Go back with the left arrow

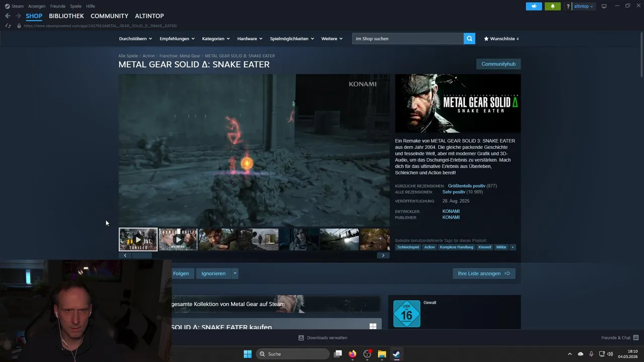[x=8, y=16]
